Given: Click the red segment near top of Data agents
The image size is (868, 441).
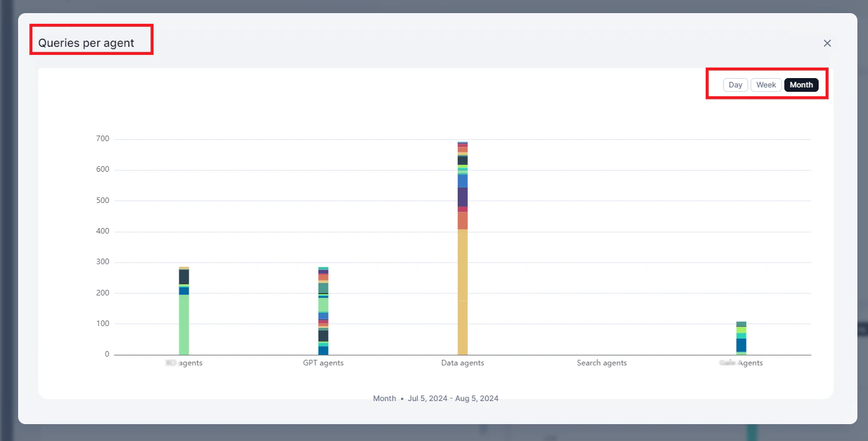Looking at the screenshot, I should pyautogui.click(x=462, y=147).
